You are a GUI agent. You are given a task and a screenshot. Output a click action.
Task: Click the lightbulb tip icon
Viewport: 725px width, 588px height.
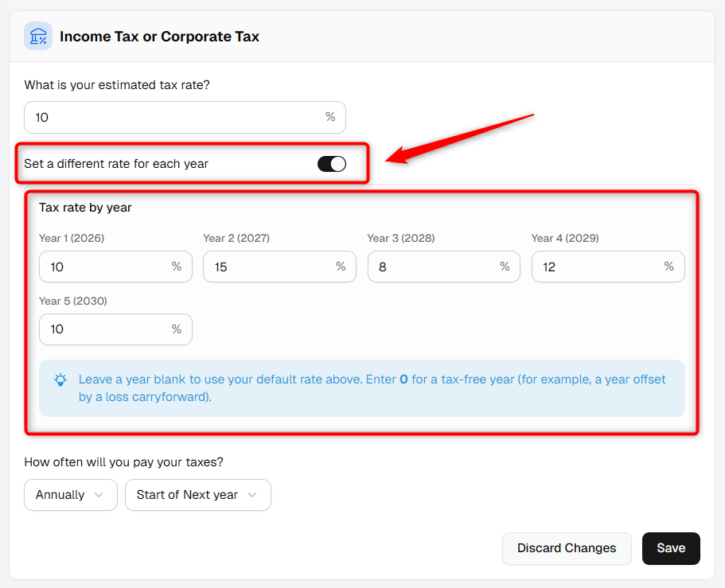[60, 380]
